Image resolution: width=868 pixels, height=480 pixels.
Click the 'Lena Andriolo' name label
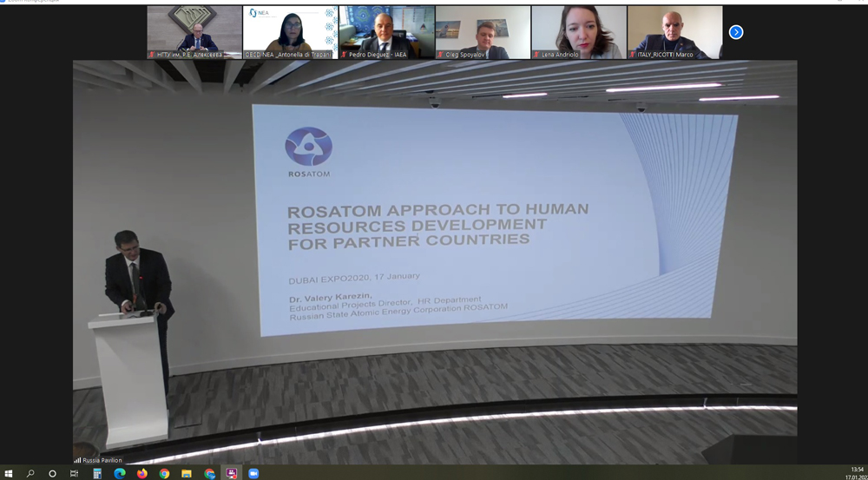point(560,55)
